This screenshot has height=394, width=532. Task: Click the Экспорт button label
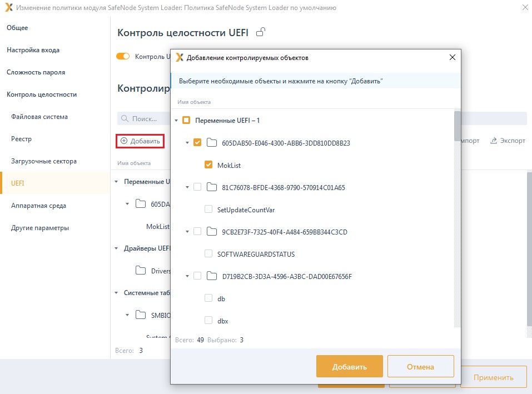coord(513,141)
